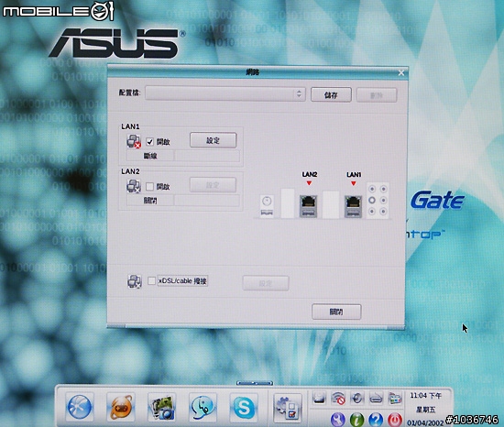
Task: Show the green info icon
Action: click(x=356, y=420)
